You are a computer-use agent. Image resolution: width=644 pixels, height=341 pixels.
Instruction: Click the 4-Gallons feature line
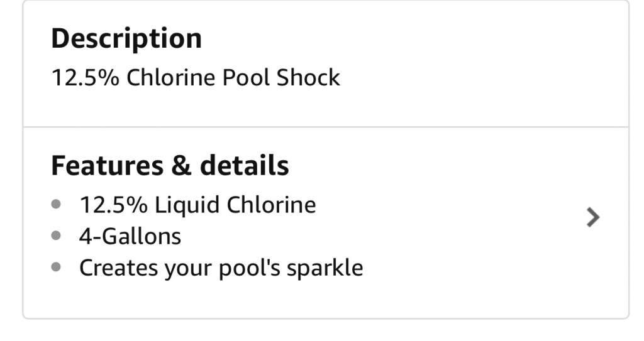130,236
